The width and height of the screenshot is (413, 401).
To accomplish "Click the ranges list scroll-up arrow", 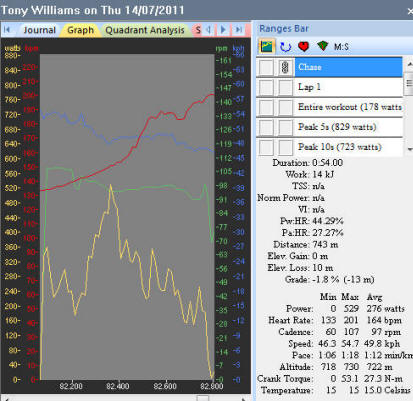I will [409, 64].
